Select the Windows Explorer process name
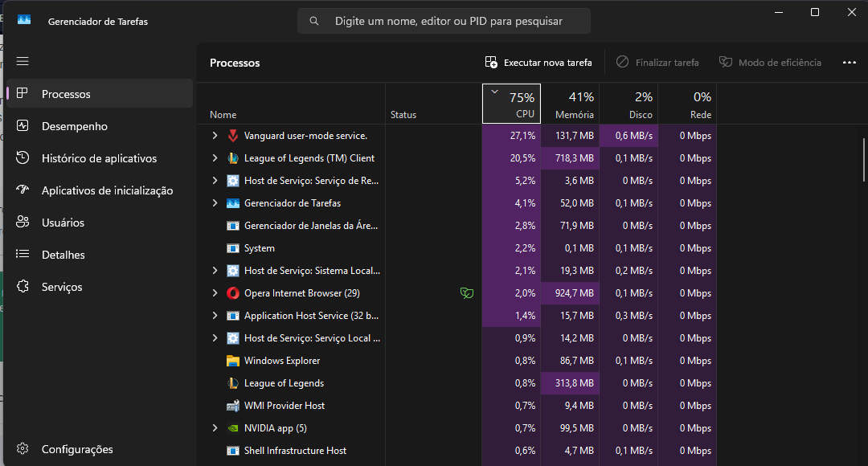This screenshot has height=466, width=868. pyautogui.click(x=282, y=361)
